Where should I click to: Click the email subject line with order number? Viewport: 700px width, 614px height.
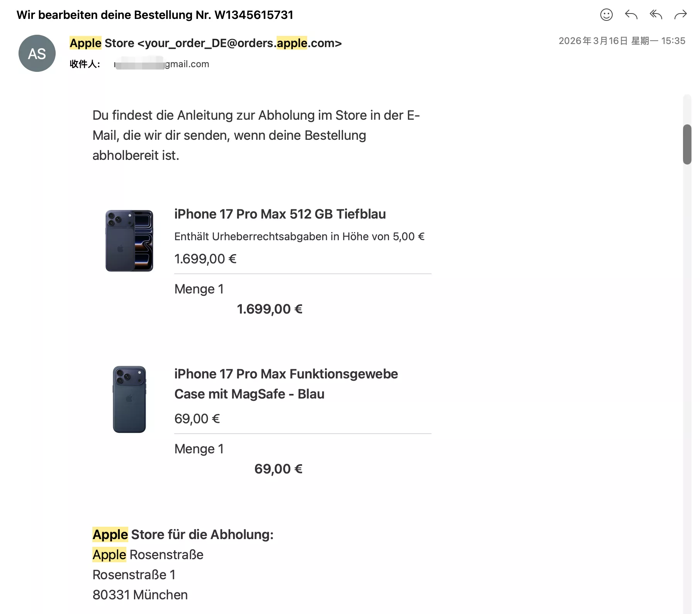(x=155, y=15)
